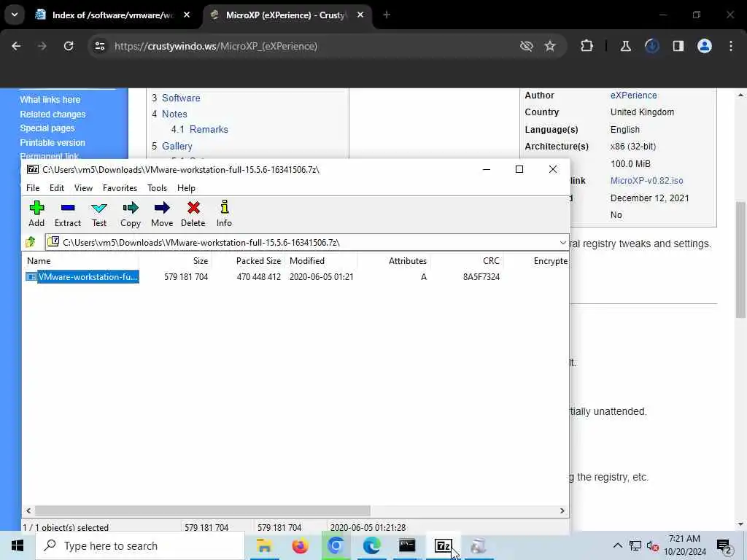
Task: Show hidden system tray icons
Action: click(x=617, y=545)
